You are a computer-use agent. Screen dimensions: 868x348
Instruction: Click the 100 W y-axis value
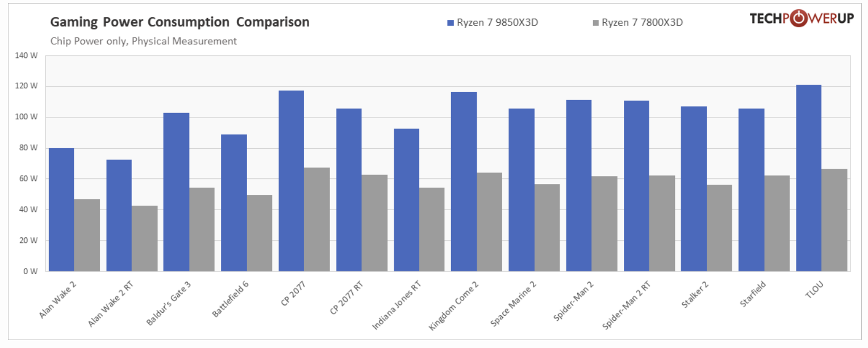point(26,117)
